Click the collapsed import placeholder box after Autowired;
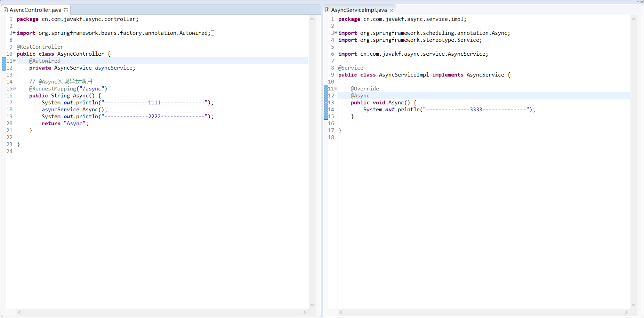The width and height of the screenshot is (644, 318). 212,33
